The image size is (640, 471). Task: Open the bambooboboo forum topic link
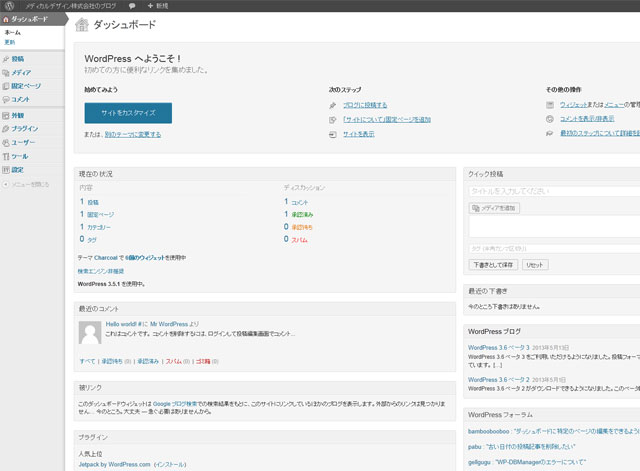(554, 431)
